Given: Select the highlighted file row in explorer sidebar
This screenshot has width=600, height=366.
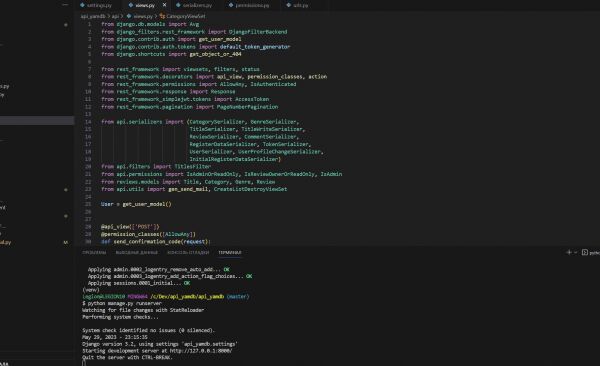Looking at the screenshot, I should [x=37, y=121].
